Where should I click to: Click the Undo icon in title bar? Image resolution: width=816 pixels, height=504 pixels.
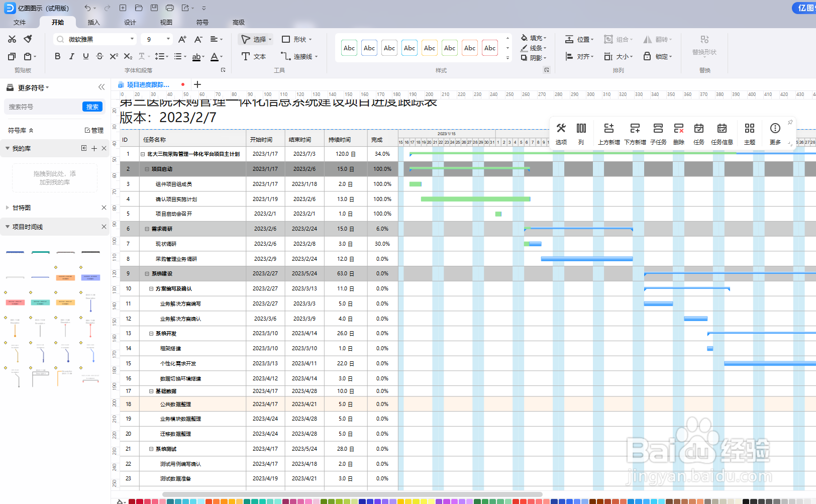(x=88, y=8)
